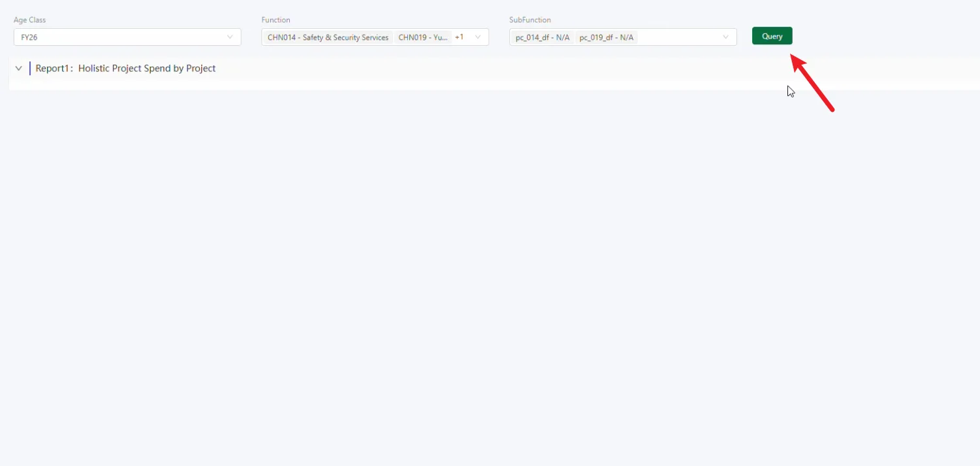980x466 pixels.
Task: Expand the Function dropdown arrow
Action: pos(478,37)
